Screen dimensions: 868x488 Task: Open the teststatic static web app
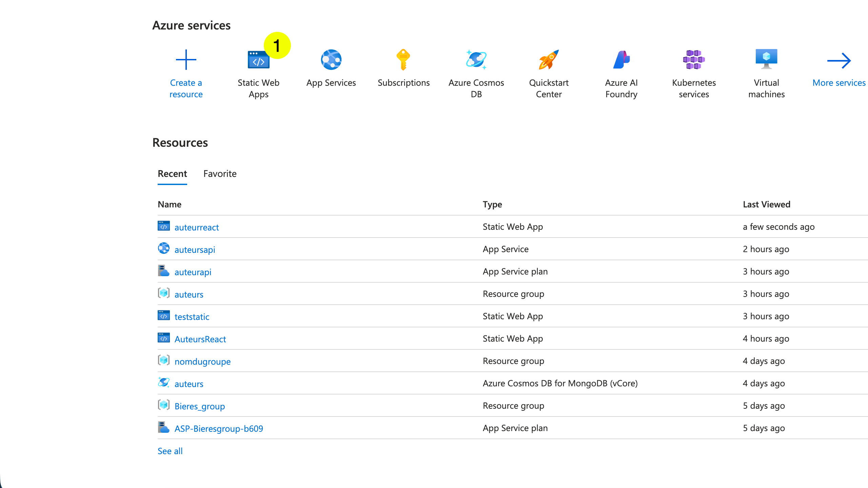click(x=192, y=317)
